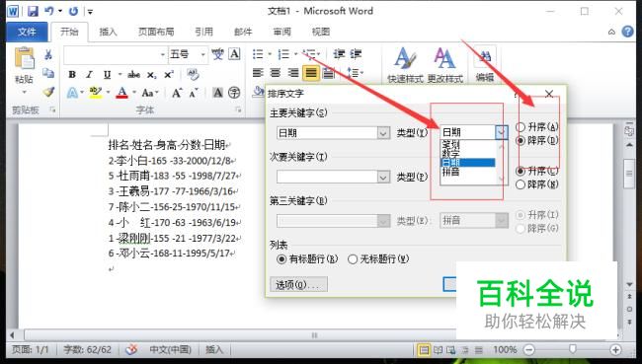Expand the font color dropdown arrow
Screen dimensions: 642x364
point(134,93)
